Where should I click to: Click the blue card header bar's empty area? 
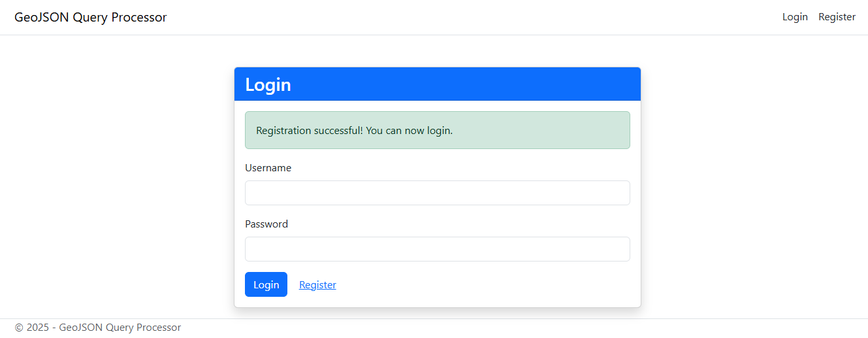(490, 84)
